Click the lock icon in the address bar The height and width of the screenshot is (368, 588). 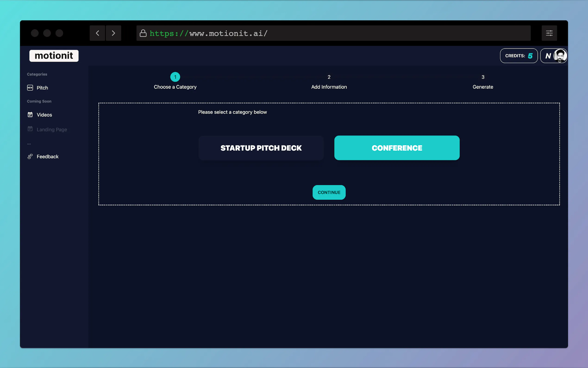pos(143,33)
